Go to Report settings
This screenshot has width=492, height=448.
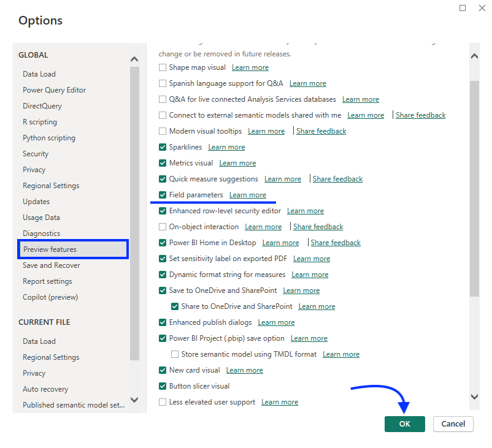(x=47, y=281)
